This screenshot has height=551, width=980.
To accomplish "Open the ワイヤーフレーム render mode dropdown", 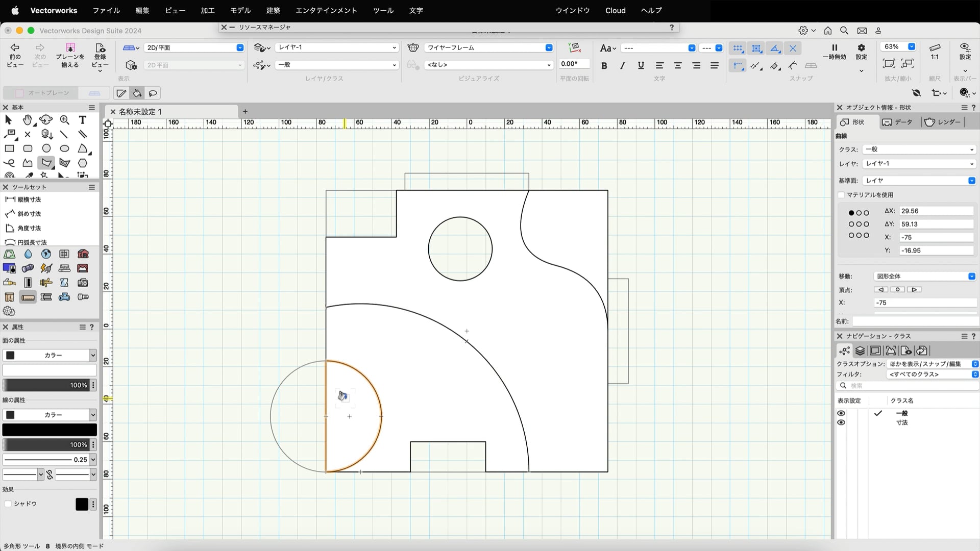I will coord(488,47).
